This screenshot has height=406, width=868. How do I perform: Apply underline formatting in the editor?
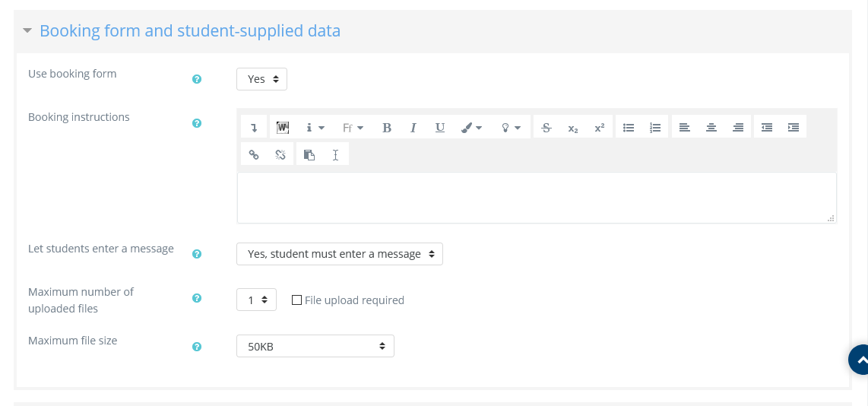(440, 128)
